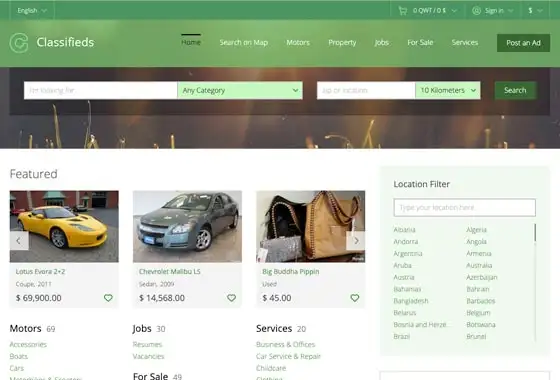560x380 pixels.
Task: Open the Motors menu item
Action: [x=298, y=42]
